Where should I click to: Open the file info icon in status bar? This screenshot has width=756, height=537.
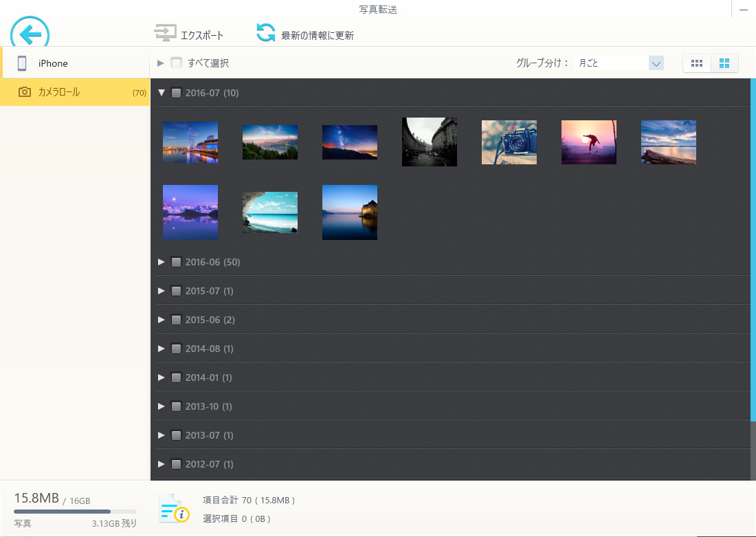(x=174, y=509)
